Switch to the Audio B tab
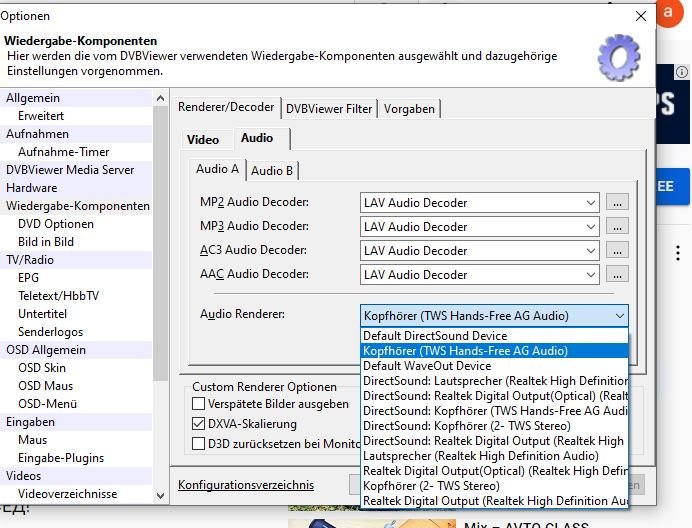This screenshot has height=528, width=692. pos(272,170)
